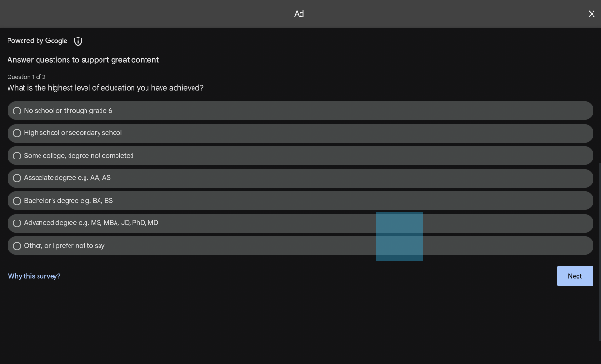Open the shield privacy icon beside Powered by Google

tap(78, 41)
